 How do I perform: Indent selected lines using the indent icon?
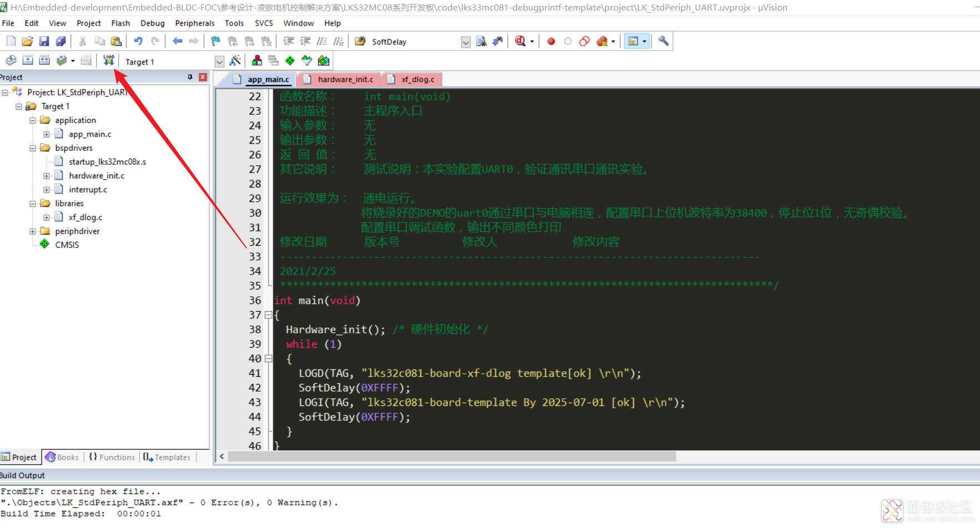289,41
